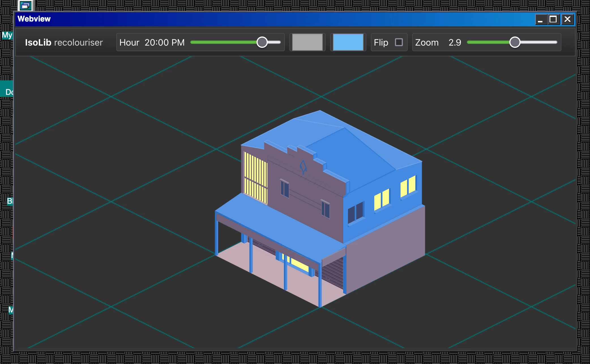Click the 20:00 PM hour value
The width and height of the screenshot is (590, 364).
164,42
